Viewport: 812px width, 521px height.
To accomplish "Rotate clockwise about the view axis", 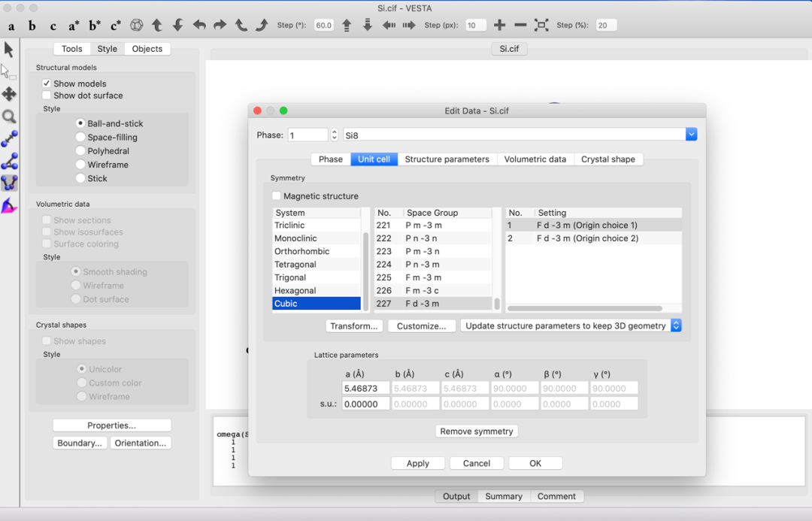I will pos(262,25).
